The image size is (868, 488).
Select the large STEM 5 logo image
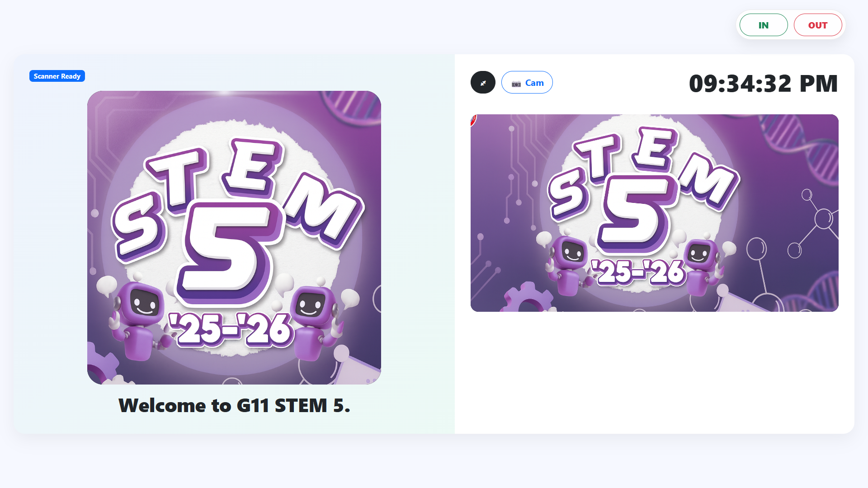pos(234,238)
